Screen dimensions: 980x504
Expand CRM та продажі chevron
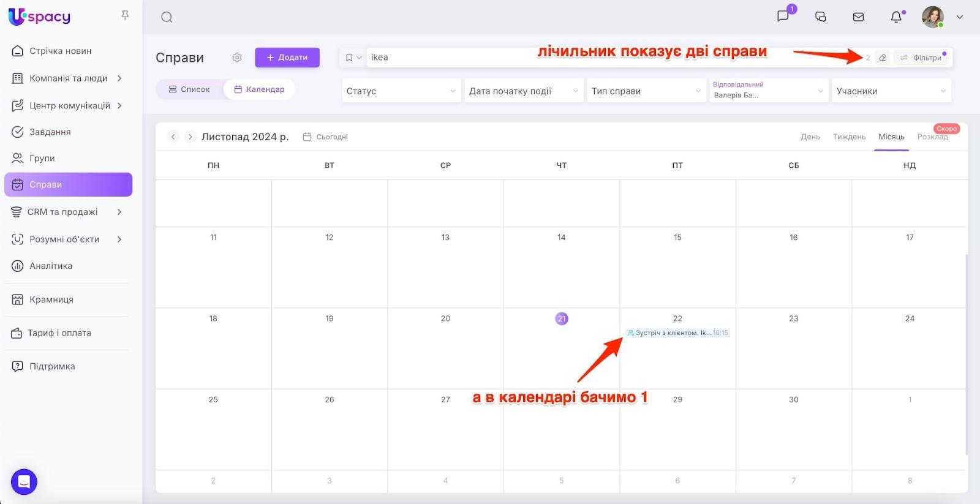point(119,212)
